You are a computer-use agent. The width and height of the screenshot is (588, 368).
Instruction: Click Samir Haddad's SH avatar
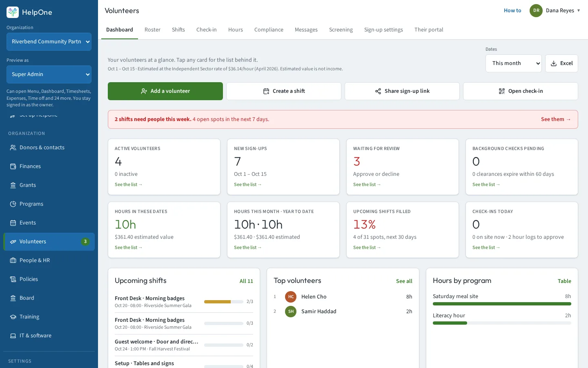291,312
